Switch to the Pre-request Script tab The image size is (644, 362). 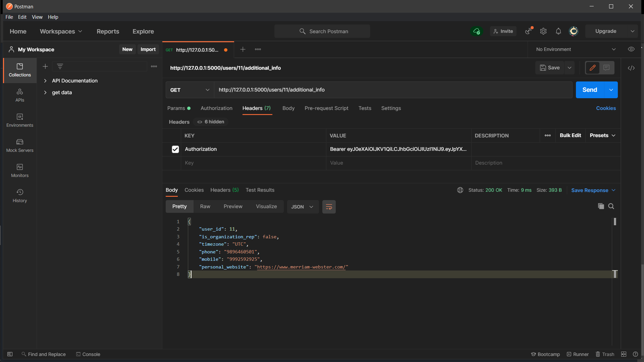click(326, 108)
